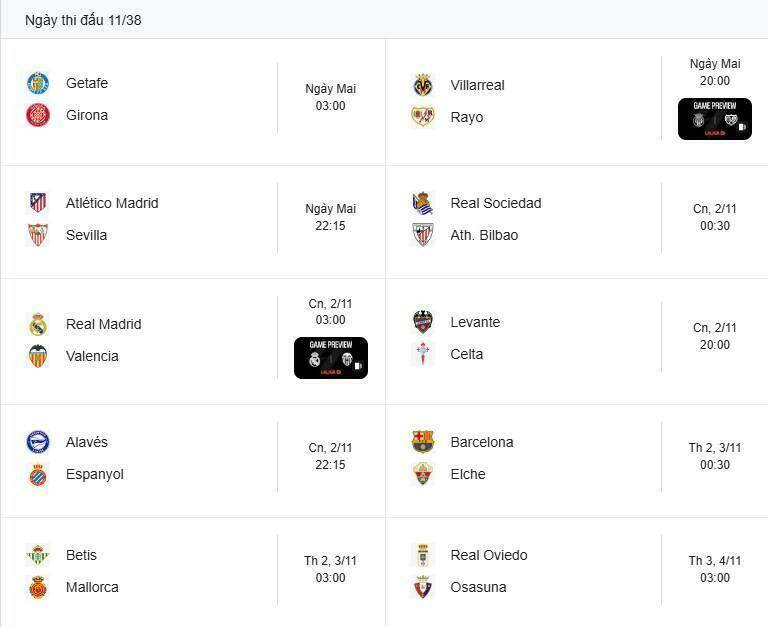
Task: Click the Osasuna club crest
Action: [x=423, y=587]
